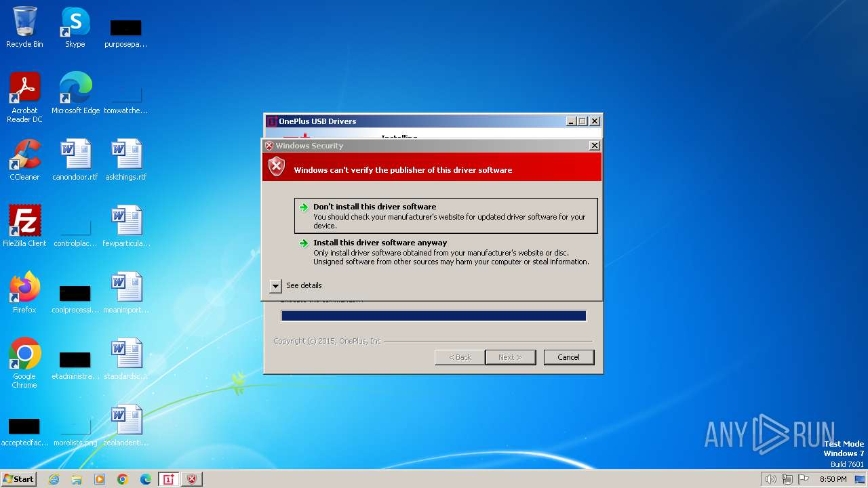Click the Copyright (c) 2015, OnePlus text
Image resolution: width=868 pixels, height=488 pixels.
pos(328,341)
